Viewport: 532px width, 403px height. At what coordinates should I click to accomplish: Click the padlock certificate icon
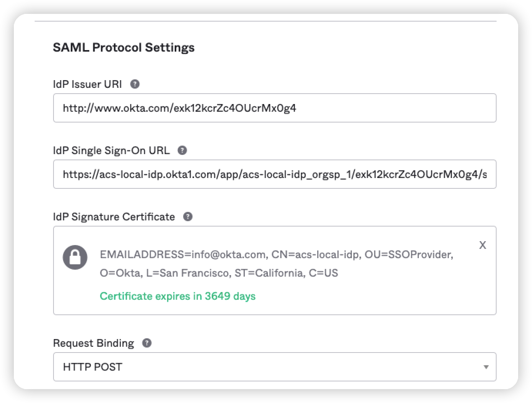click(x=75, y=257)
